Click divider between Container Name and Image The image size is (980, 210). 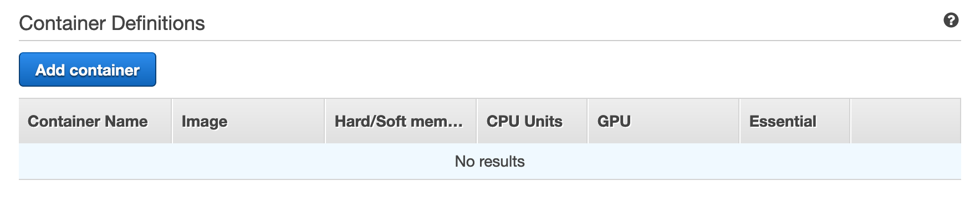coord(172,121)
